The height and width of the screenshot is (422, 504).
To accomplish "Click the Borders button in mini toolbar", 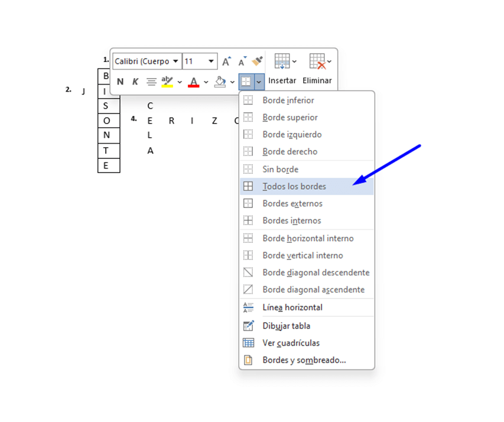I will coord(246,82).
